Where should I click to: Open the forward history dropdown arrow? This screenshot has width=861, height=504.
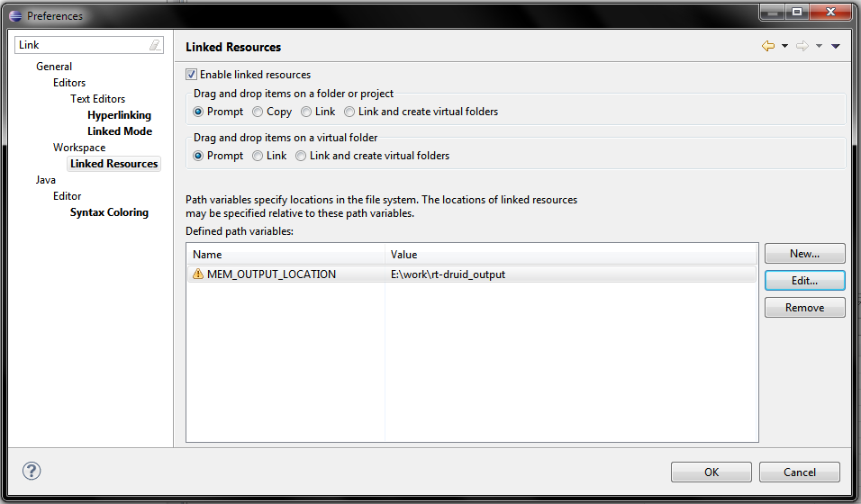[819, 46]
